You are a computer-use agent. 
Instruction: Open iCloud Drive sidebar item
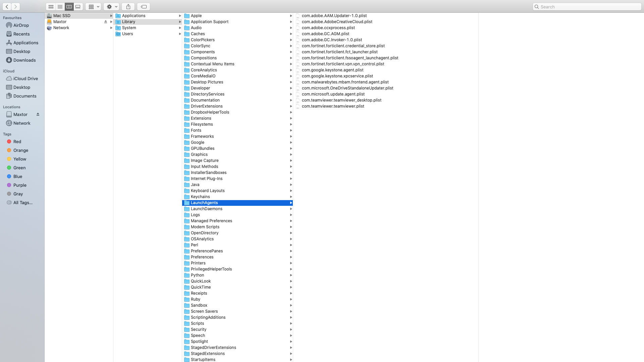click(25, 78)
